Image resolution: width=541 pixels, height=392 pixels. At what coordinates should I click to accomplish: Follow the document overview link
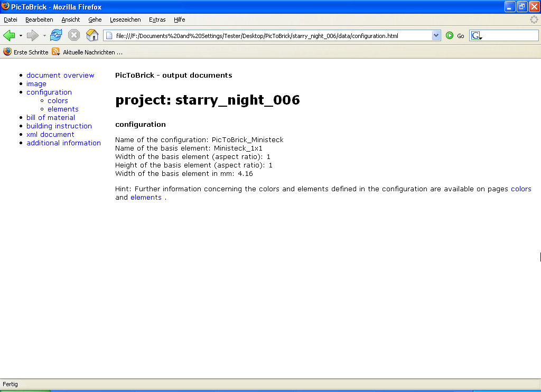(x=60, y=75)
